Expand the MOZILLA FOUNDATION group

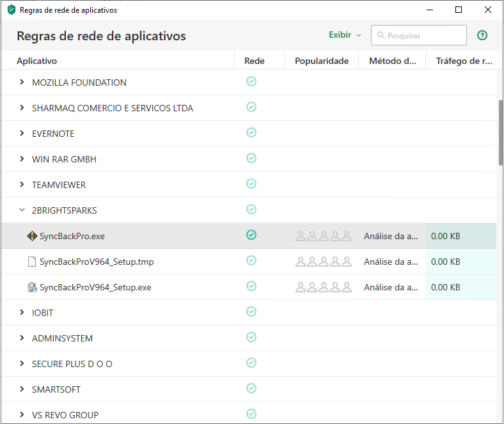click(x=22, y=82)
